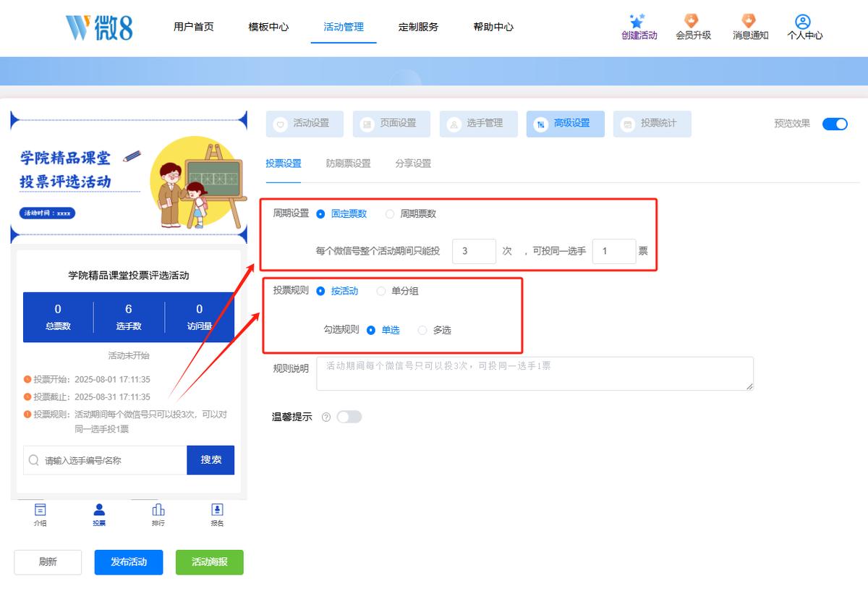Enable the 温馨提示 switch
This screenshot has width=868, height=615.
point(349,417)
